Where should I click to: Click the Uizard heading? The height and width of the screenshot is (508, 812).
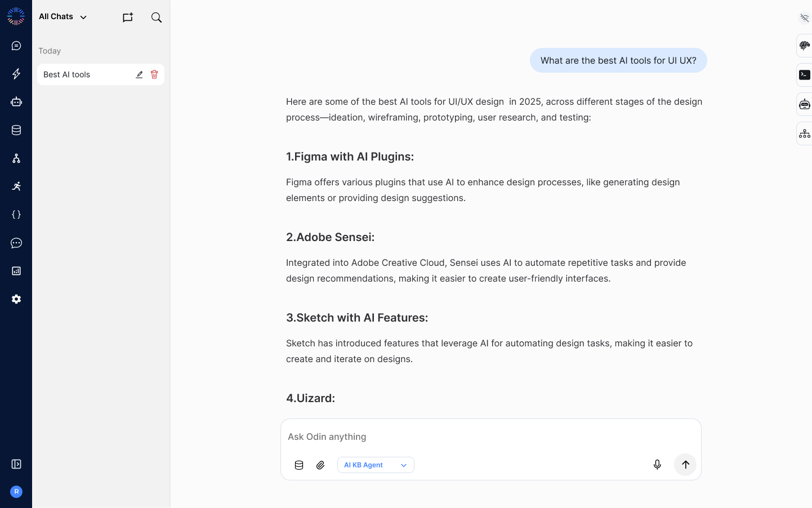311,398
